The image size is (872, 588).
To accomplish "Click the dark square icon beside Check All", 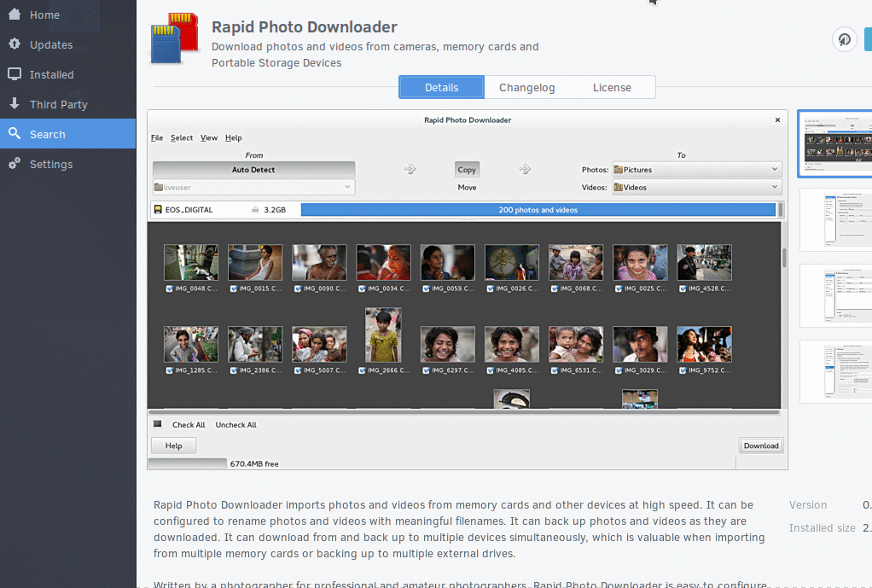I will coord(157,424).
